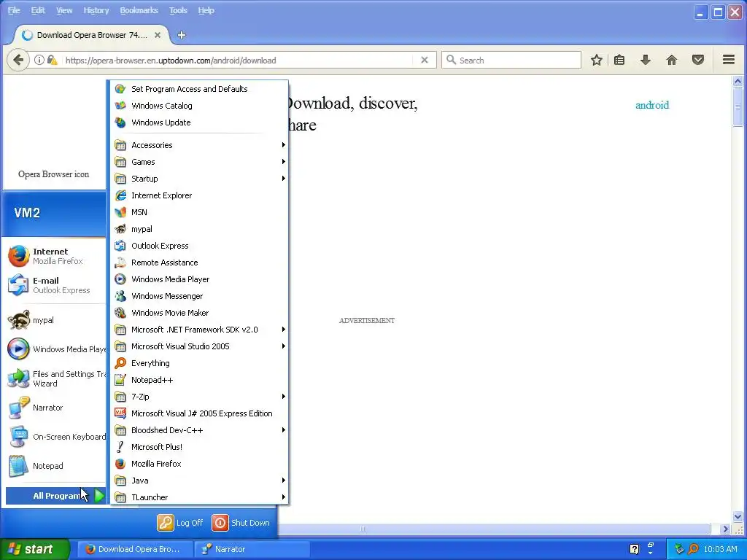Expand Microsoft .NET Framework SDK v2.0 folder
This screenshot has width=747, height=560.
(199, 330)
